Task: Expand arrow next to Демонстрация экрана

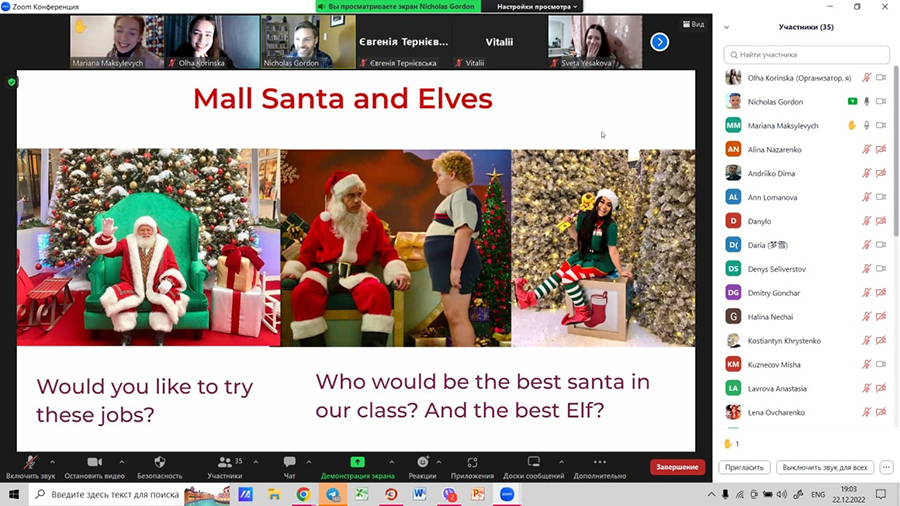Action: 391,462
